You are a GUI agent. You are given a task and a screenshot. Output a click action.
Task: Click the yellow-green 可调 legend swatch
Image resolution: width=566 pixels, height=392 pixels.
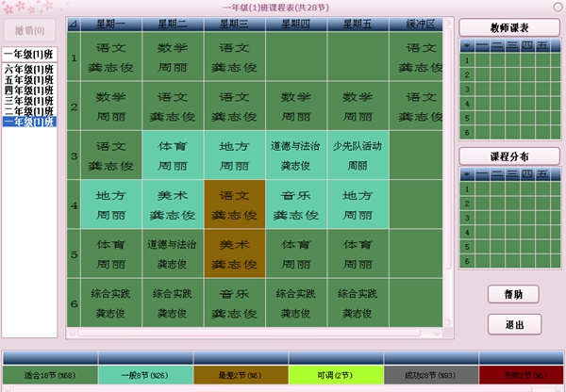[335, 377]
